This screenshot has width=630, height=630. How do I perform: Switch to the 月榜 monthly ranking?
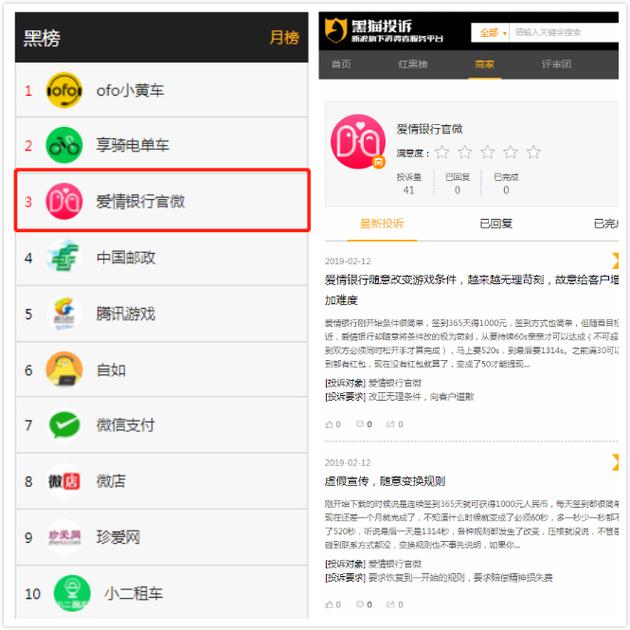coord(284,38)
